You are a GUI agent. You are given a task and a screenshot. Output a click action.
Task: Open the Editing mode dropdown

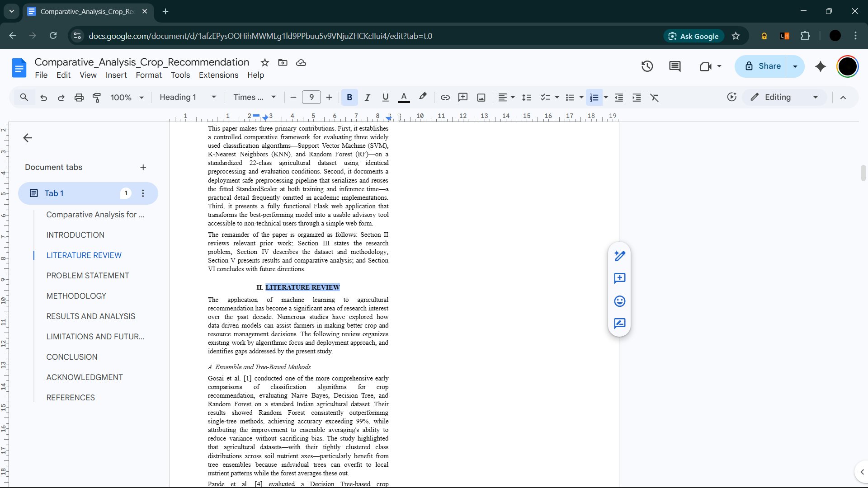[x=784, y=97]
